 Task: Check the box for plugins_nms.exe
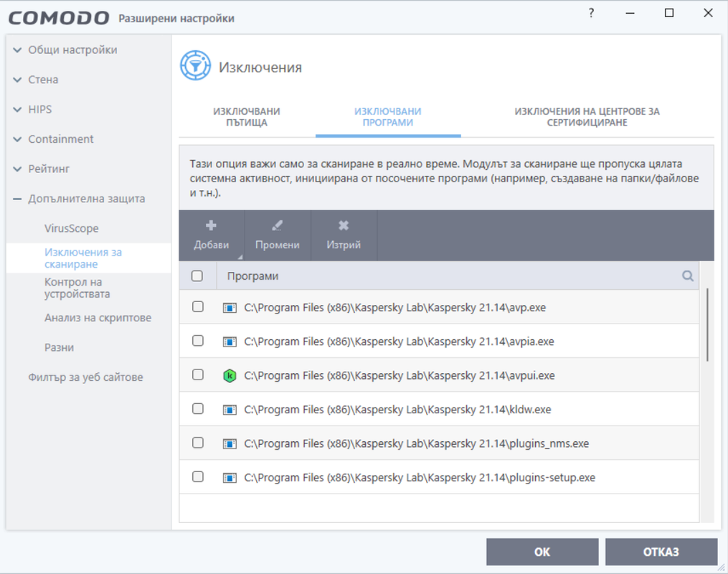tap(198, 443)
